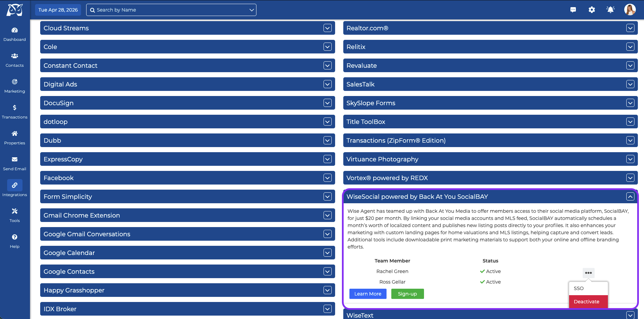Screen dimensions: 644x319
Task: Open the settings gear icon
Action: tap(592, 10)
